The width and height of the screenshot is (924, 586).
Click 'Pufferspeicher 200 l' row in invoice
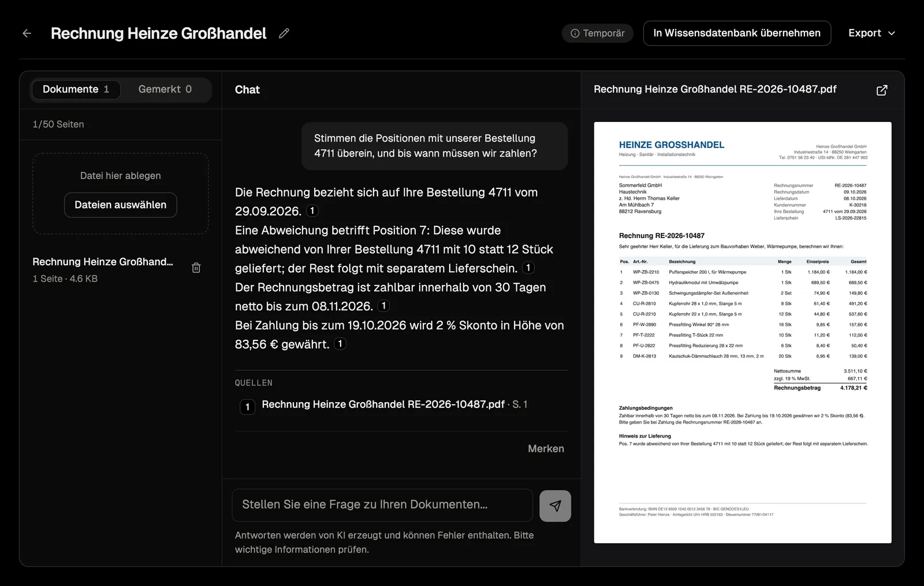click(x=743, y=272)
